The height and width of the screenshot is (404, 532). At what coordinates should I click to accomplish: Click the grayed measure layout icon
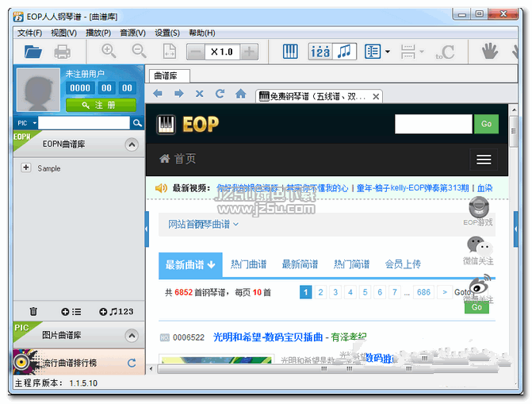click(x=408, y=52)
